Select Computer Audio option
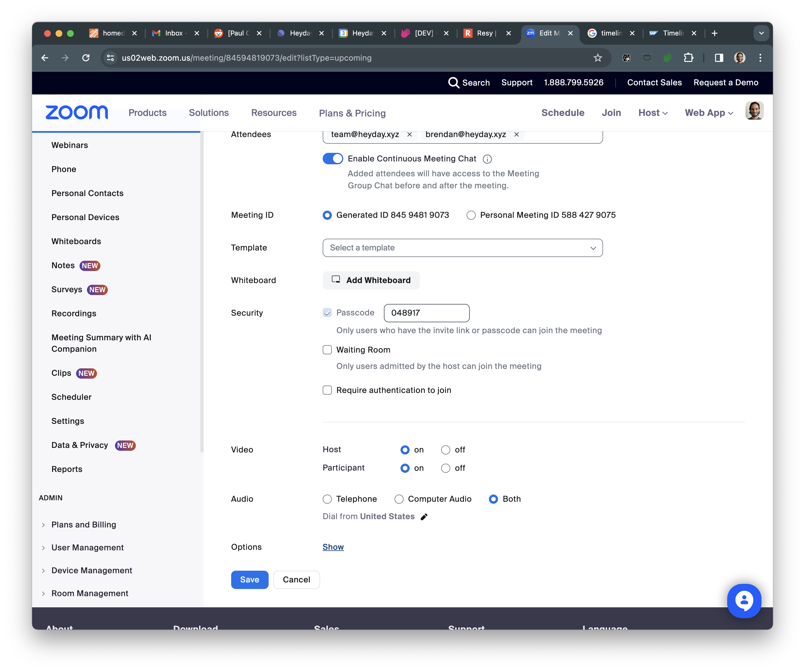The image size is (805, 672). click(x=399, y=499)
